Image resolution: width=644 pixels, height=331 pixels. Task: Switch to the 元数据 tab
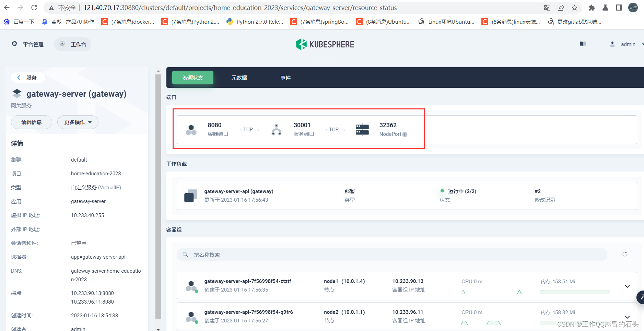(x=239, y=78)
